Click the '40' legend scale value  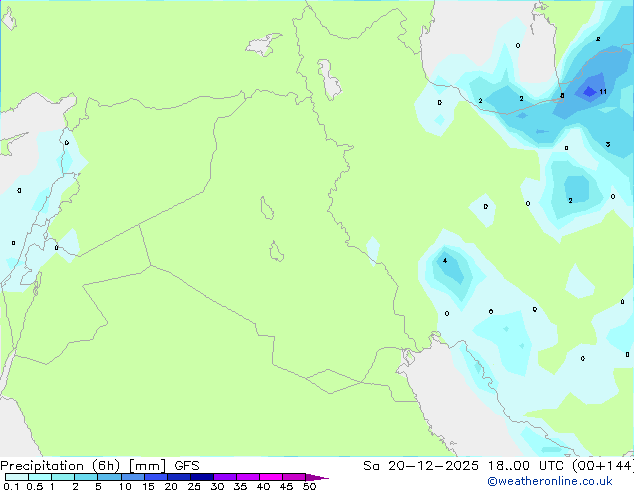click(x=263, y=486)
